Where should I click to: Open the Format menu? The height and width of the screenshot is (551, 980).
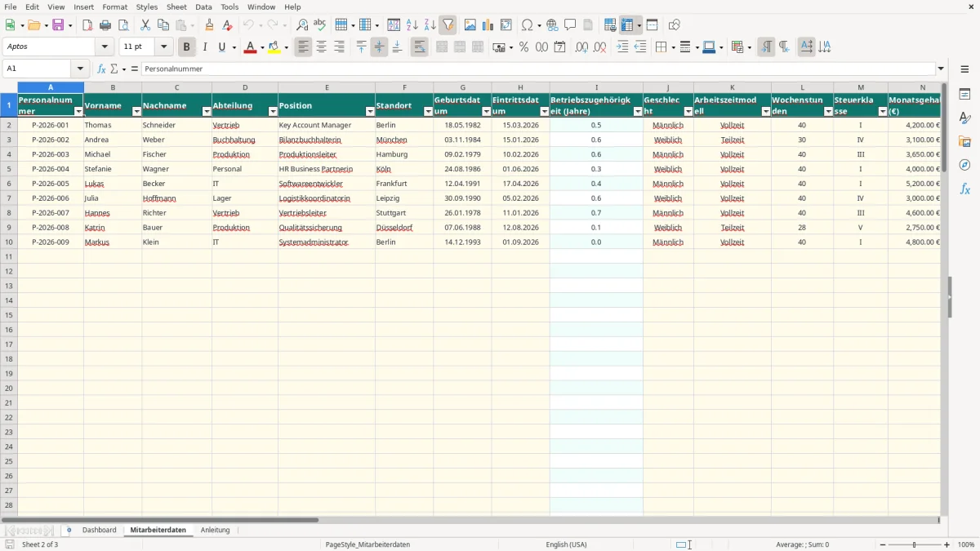tap(115, 7)
